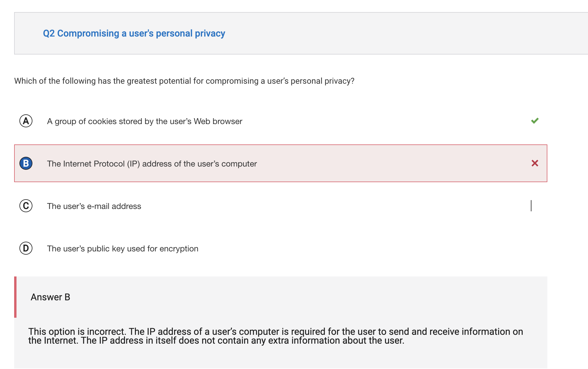The image size is (588, 369).
Task: Choose the cookies stored by Web browser answer text
Action: point(145,121)
